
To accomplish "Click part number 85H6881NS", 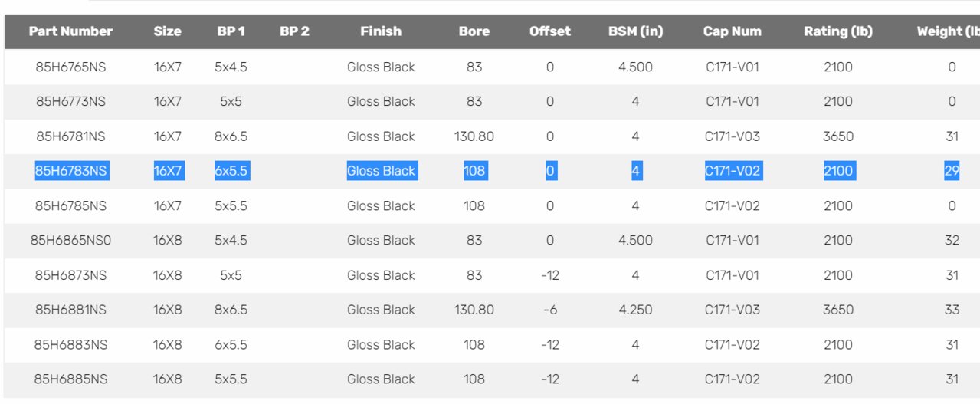I will pyautogui.click(x=70, y=310).
